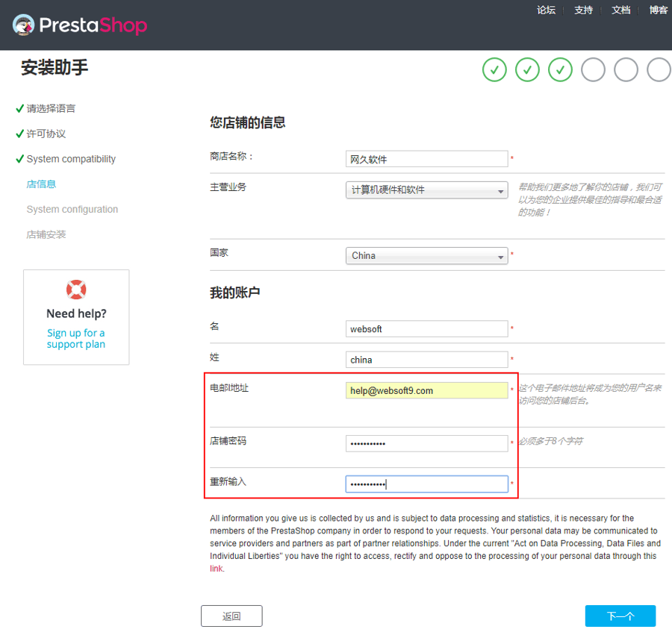Click the 电邮地址 email field
Screen dimensions: 672x638
click(426, 390)
